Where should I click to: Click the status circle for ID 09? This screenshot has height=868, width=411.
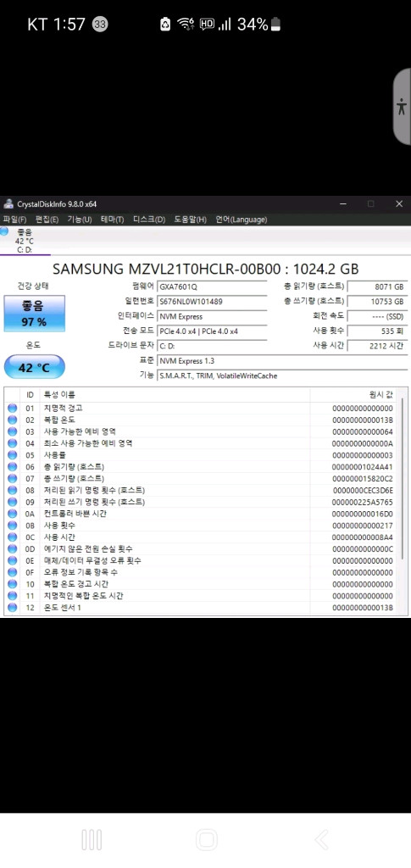click(12, 502)
